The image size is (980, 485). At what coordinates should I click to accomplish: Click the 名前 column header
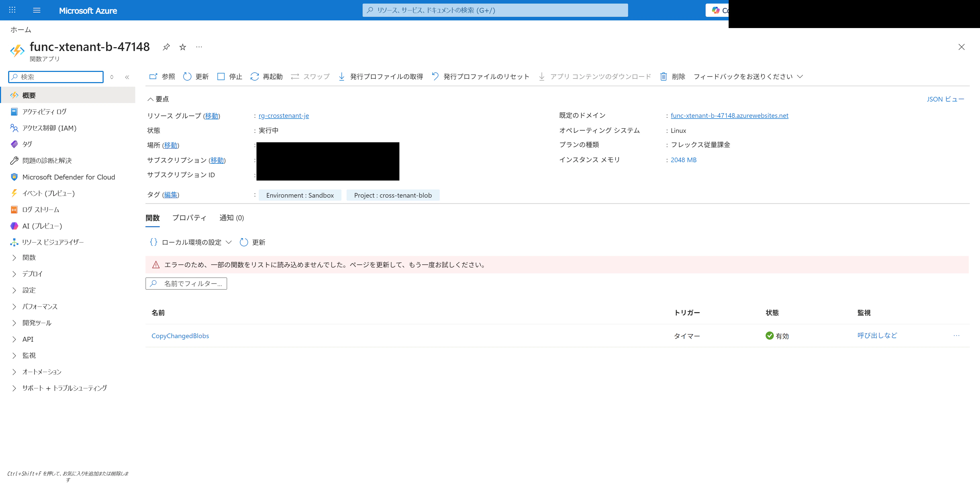tap(158, 312)
